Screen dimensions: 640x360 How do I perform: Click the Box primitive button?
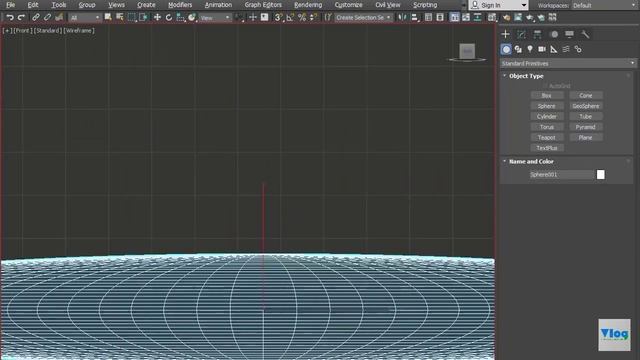coord(547,96)
